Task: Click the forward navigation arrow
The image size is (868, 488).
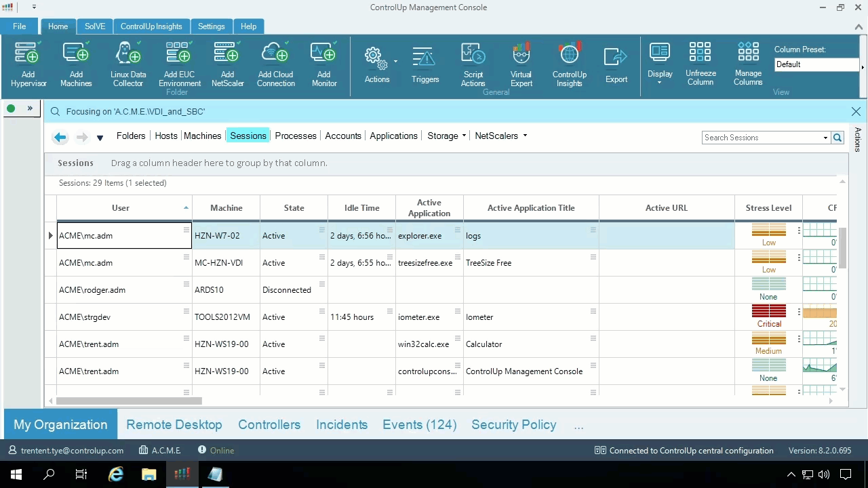Action: point(82,138)
